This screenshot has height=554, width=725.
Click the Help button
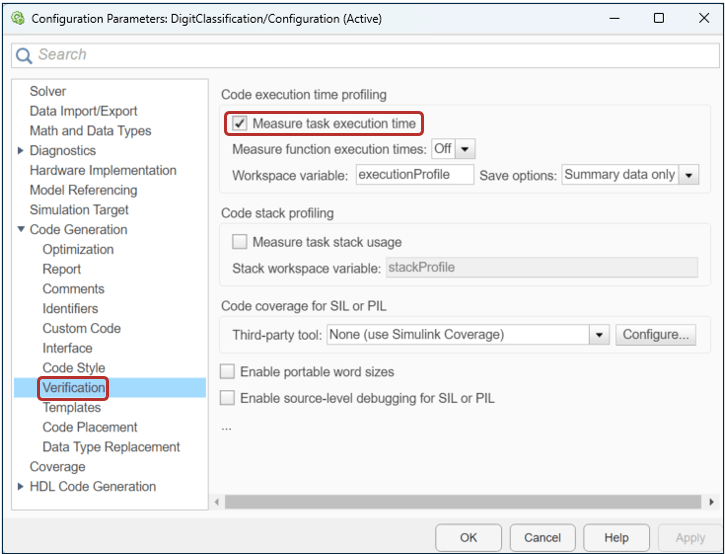click(x=616, y=537)
